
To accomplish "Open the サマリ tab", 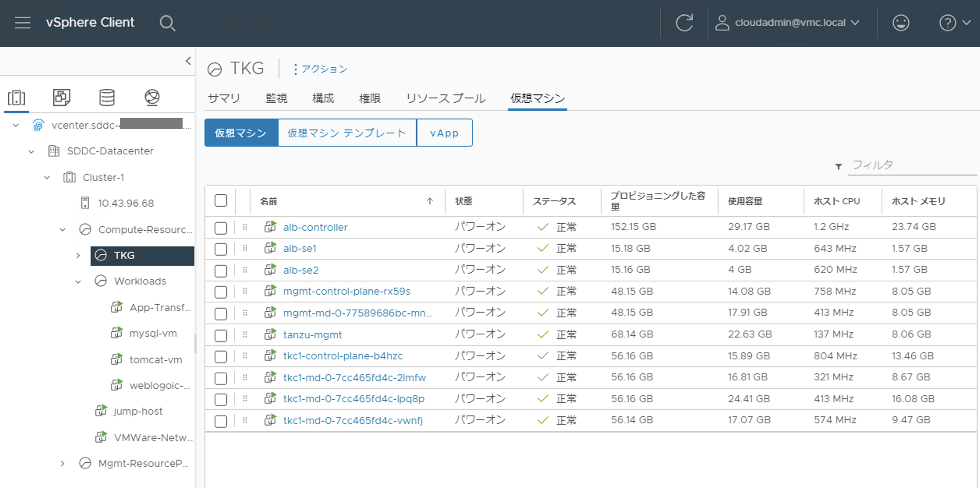I will coord(224,98).
